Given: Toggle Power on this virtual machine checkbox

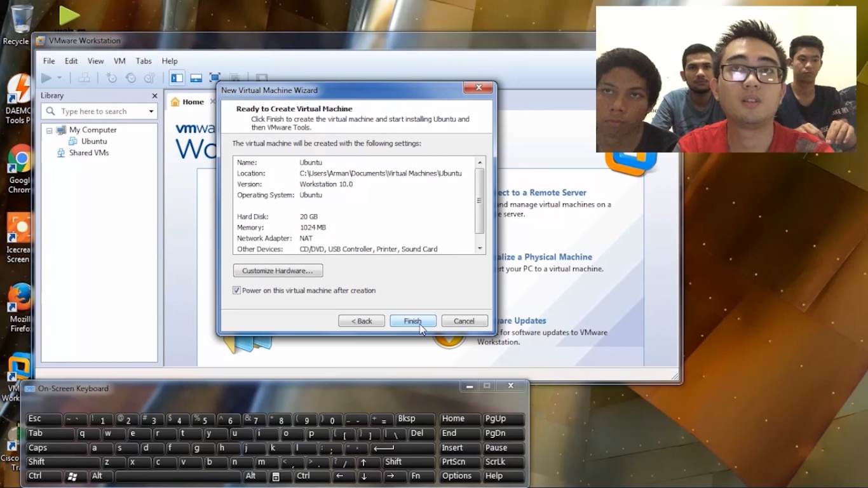Looking at the screenshot, I should [237, 290].
